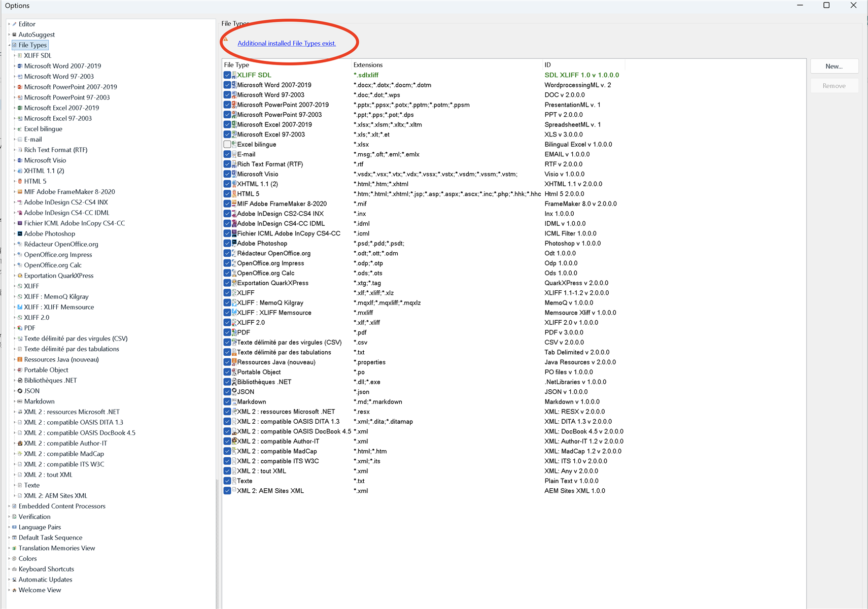Click the Automatic Updates icon in the tree

[15, 580]
